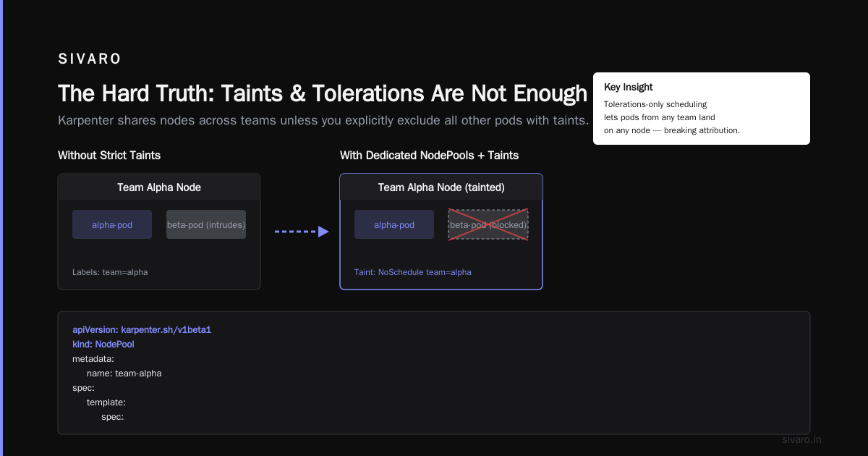Click the Team Alpha Node header
The image size is (868, 456).
(159, 187)
